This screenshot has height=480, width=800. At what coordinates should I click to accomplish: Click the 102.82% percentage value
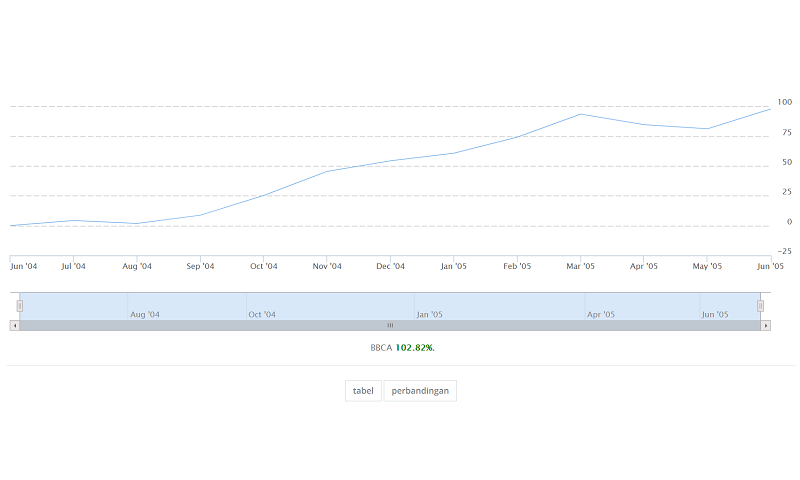point(415,348)
